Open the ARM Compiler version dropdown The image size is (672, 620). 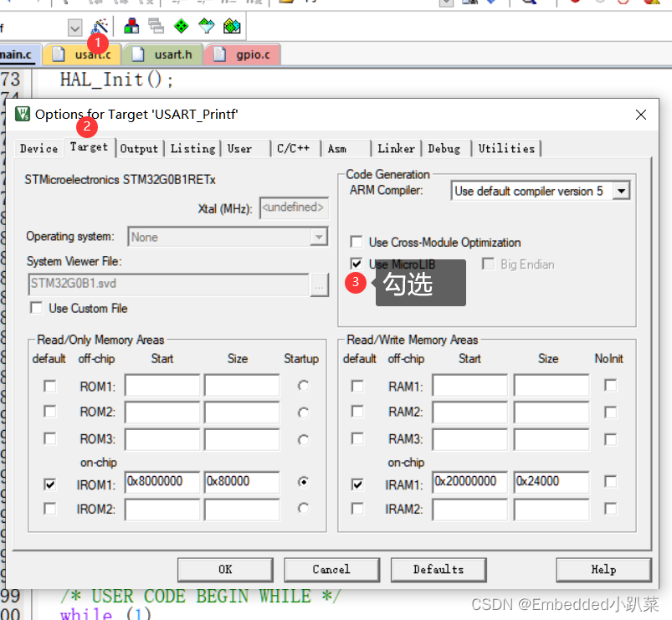coord(623,191)
